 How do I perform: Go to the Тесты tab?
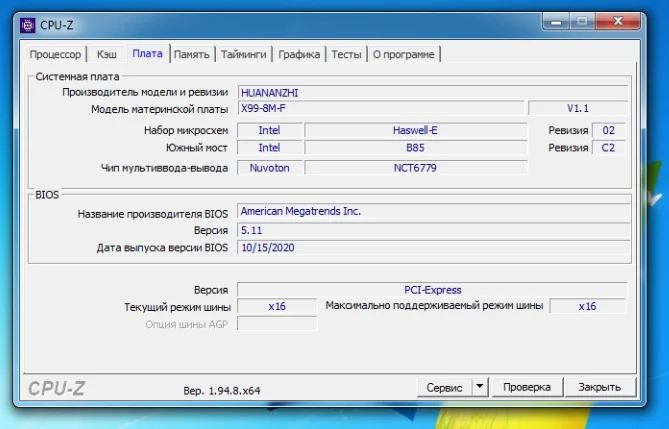[x=346, y=54]
